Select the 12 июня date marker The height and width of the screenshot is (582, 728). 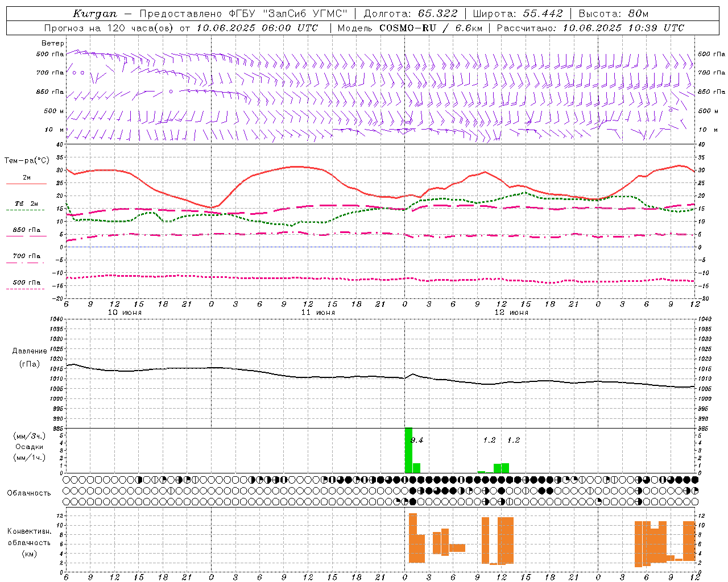coord(511,313)
